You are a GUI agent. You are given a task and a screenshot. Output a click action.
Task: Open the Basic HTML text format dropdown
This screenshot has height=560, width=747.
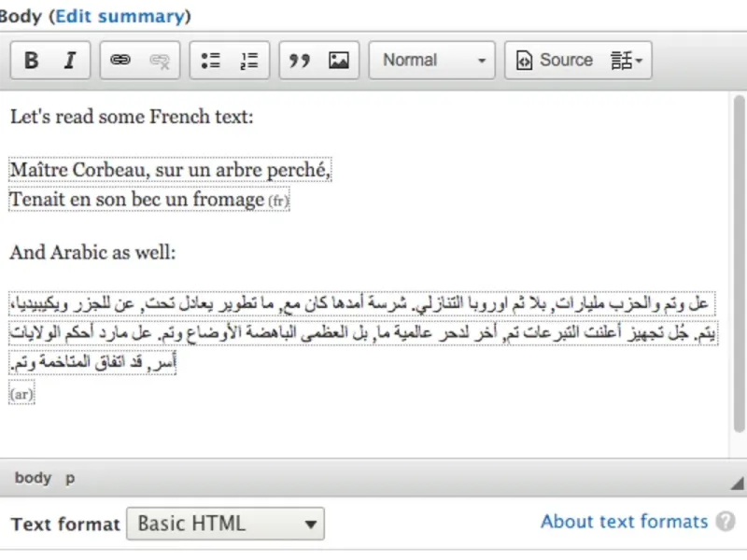225,523
